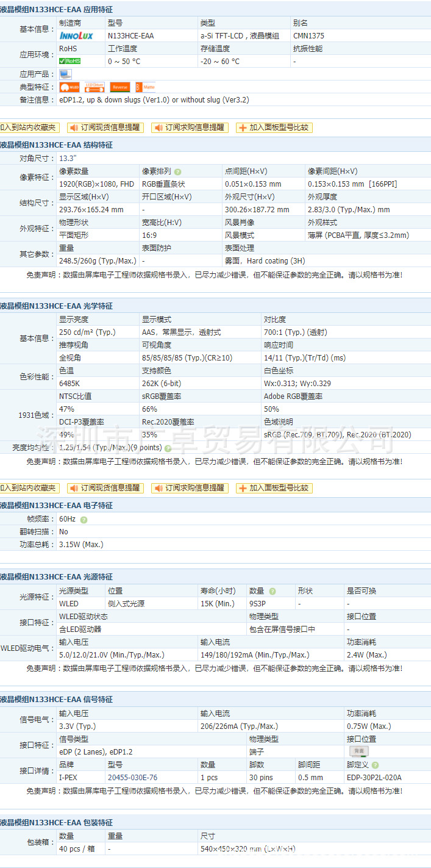Click the Matte surface feature icon
Viewport: 431px width, 868px height.
(145, 87)
